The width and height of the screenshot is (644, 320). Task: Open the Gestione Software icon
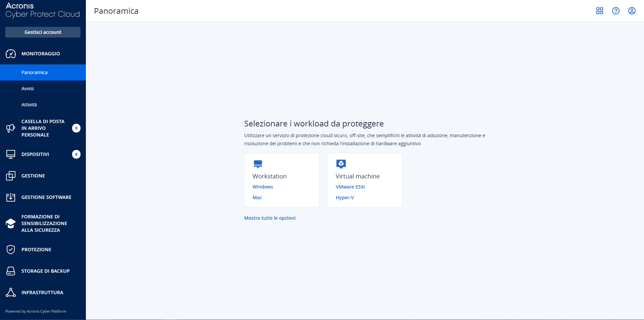(x=10, y=197)
